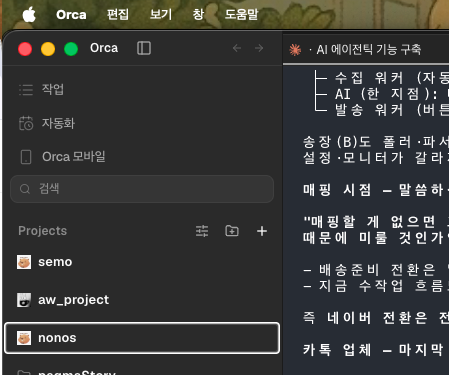Select the semo project
The width and height of the screenshot is (449, 375).
pos(142,262)
